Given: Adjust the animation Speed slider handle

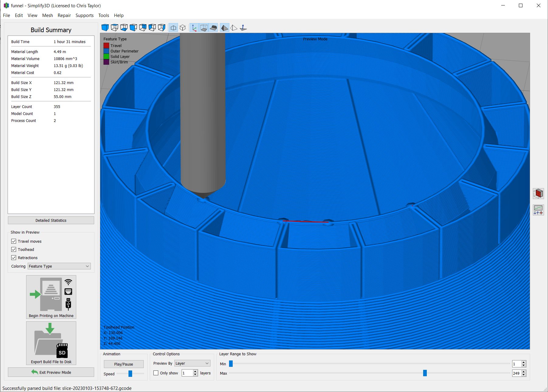Looking at the screenshot, I should click(130, 373).
